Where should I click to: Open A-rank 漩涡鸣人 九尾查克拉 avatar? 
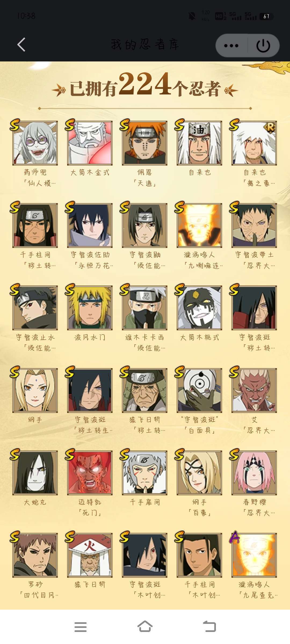coord(254,555)
